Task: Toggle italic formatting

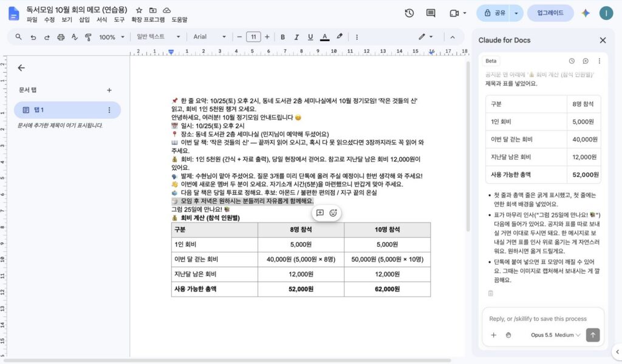Action: [296, 37]
